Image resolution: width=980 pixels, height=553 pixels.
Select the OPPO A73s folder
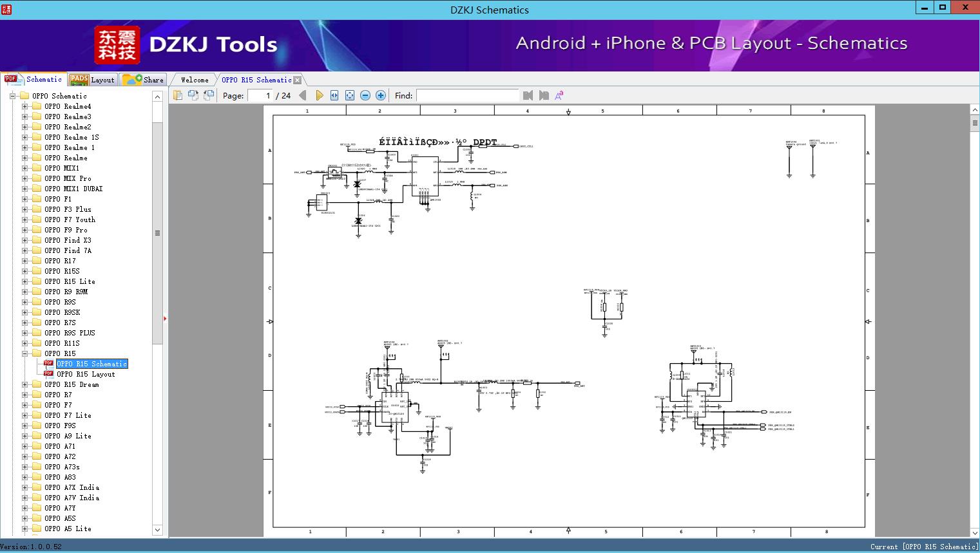coord(62,467)
